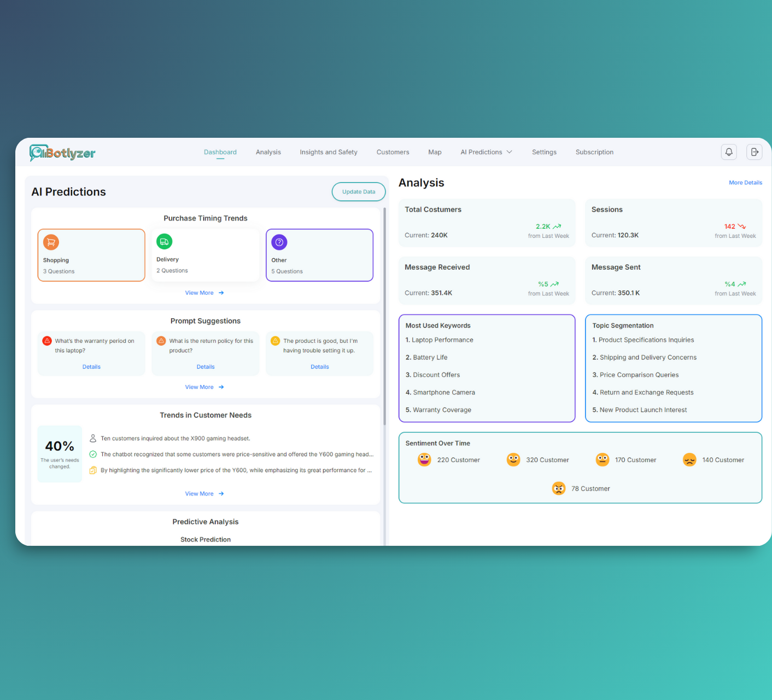The height and width of the screenshot is (700, 772).
Task: Click the Botlyzer logo
Action: [x=62, y=153]
